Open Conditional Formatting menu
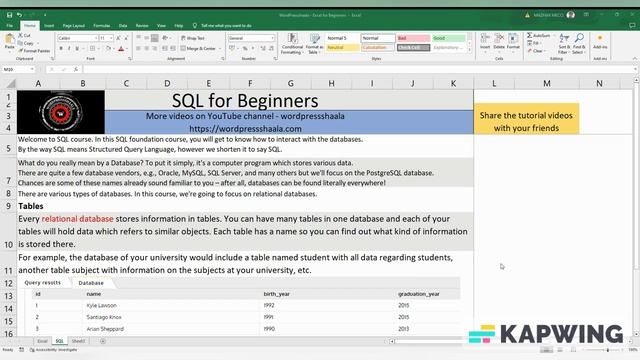Viewport: 640px width, 360px height. tap(292, 44)
